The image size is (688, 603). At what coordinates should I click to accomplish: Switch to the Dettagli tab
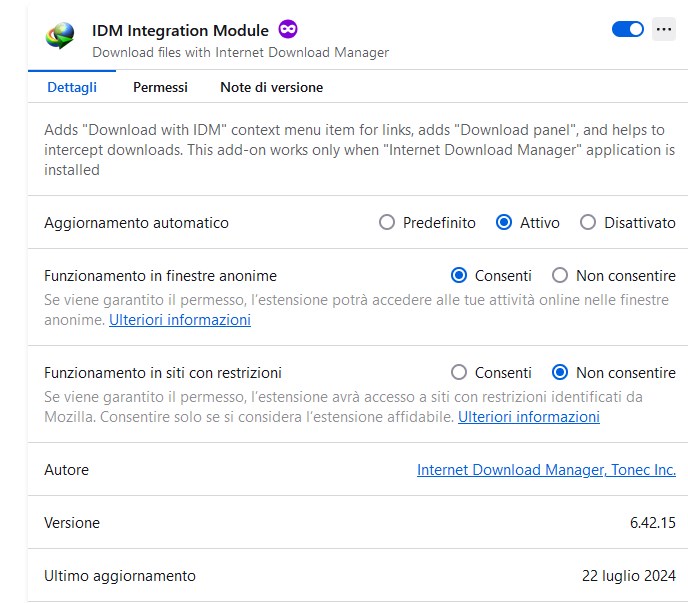72,87
